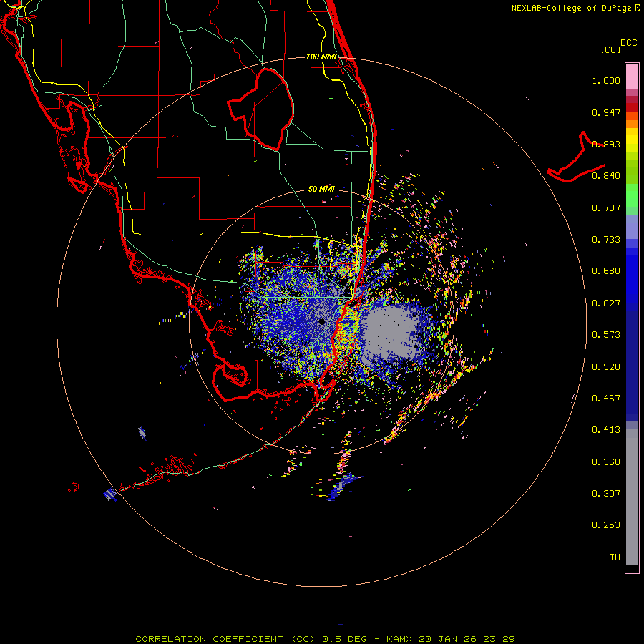Select the 1.000 value on the color scale
Screen dimensions: 644x644
[x=606, y=80]
